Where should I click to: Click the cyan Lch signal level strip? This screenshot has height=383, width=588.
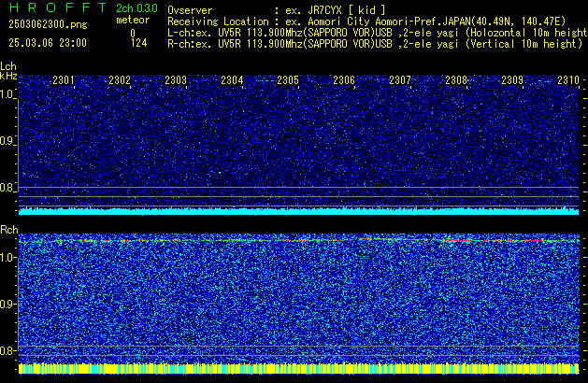click(299, 211)
